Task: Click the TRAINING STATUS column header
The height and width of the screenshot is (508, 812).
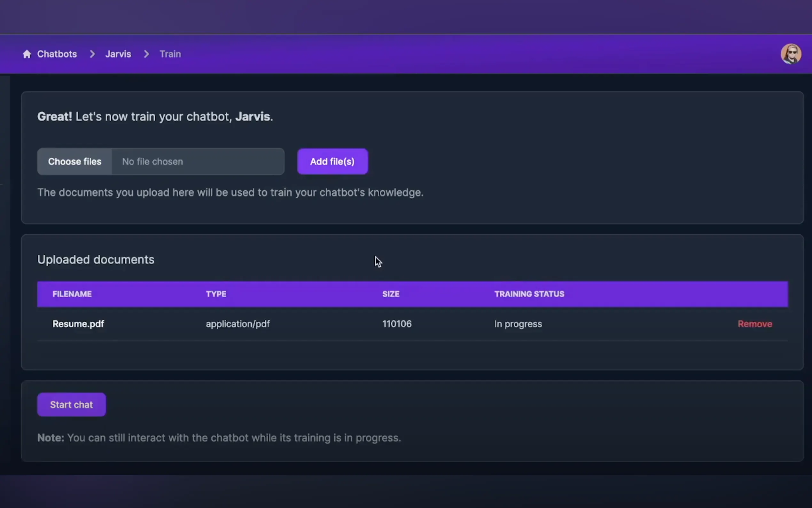Action: (x=529, y=294)
